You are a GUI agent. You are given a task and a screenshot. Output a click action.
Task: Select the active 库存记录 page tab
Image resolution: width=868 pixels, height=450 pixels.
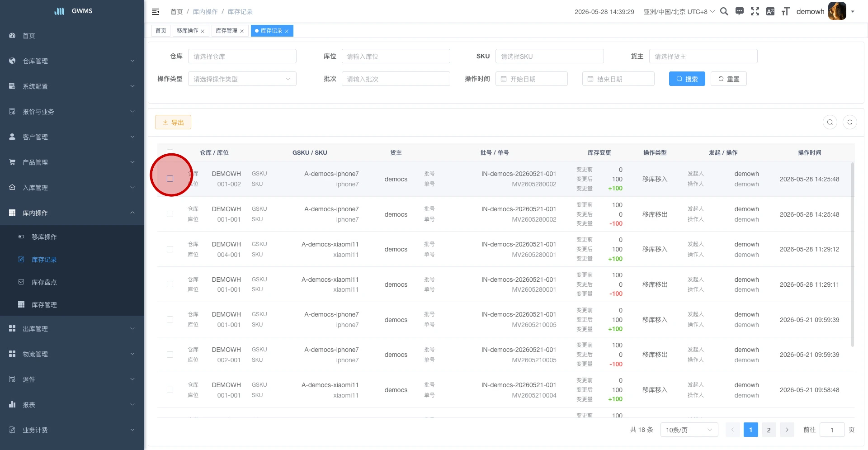point(271,31)
